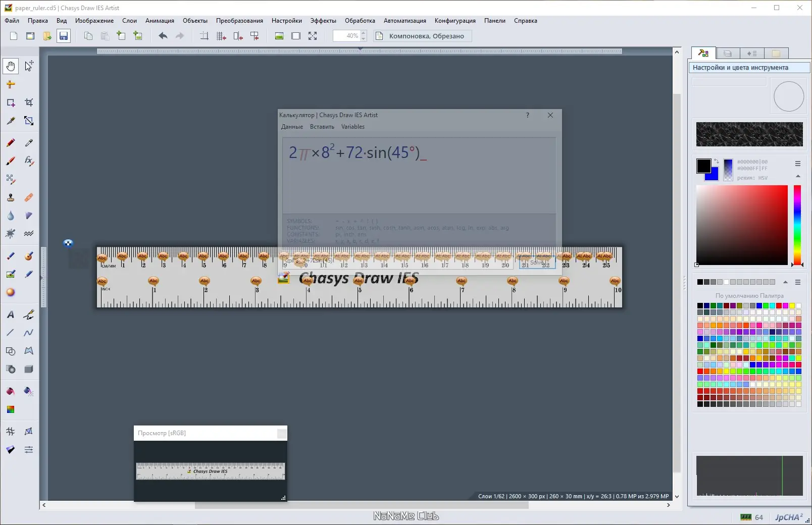Screen dimensions: 812x525
Task: Open the palette hamburger menu
Action: tap(798, 282)
